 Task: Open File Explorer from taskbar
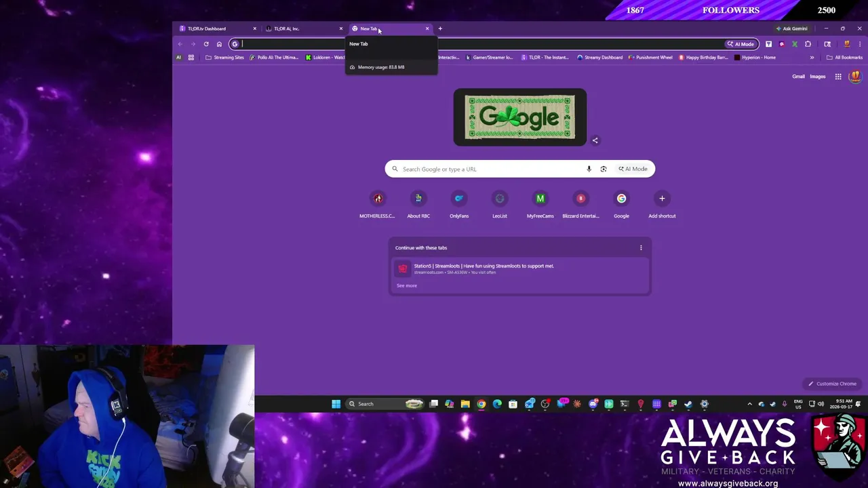[x=465, y=404]
